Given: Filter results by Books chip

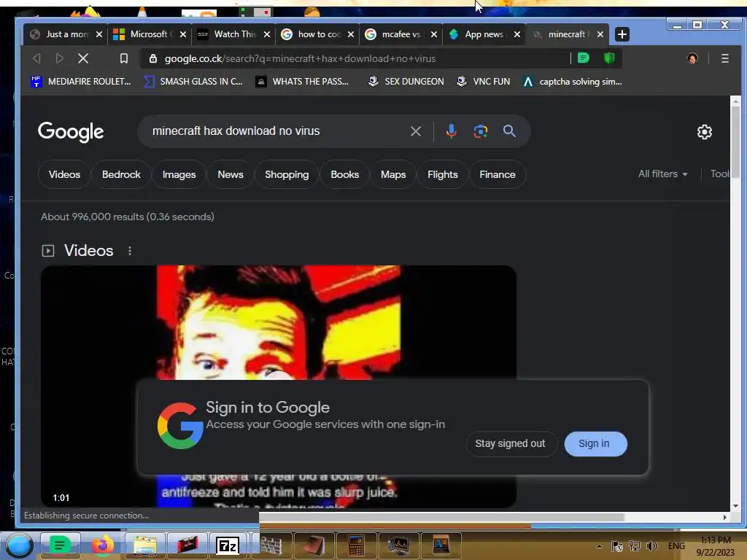Looking at the screenshot, I should click(345, 175).
